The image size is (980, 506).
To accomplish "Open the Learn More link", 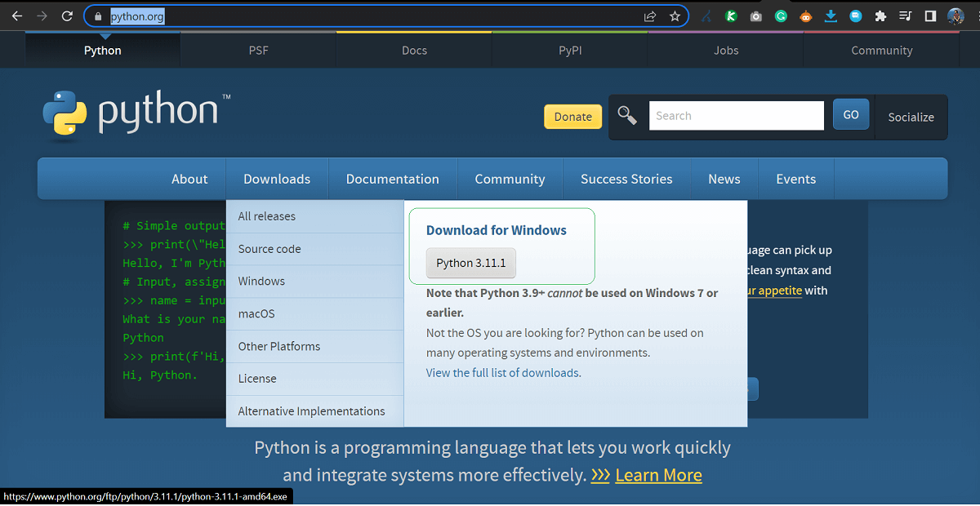I will [658, 475].
